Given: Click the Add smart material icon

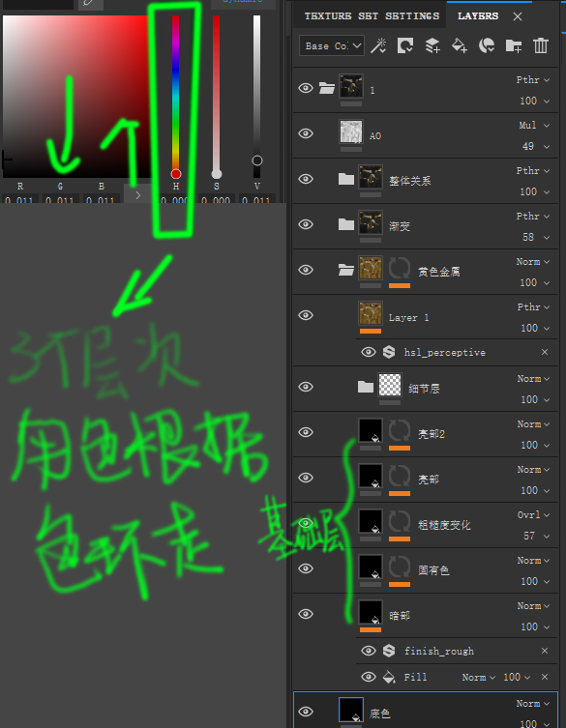Looking at the screenshot, I should point(486,45).
